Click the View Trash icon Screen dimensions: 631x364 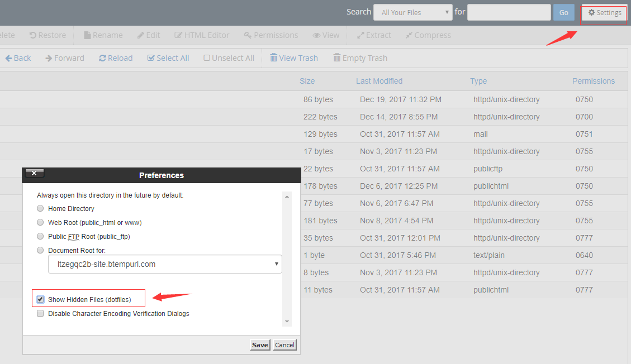[x=294, y=58]
